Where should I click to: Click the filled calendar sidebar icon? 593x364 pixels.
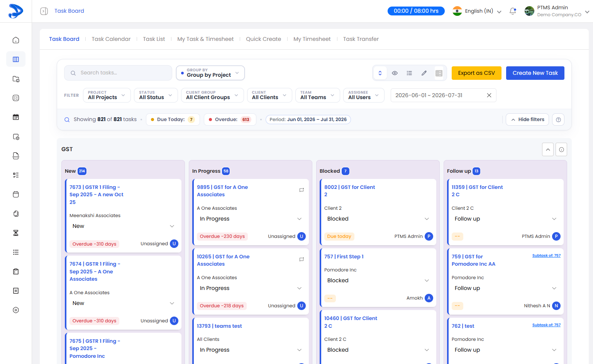pos(16,117)
